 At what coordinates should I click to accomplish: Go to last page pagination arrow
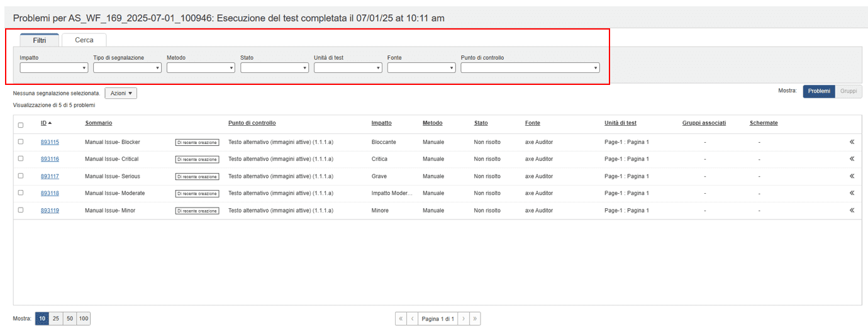click(x=475, y=319)
